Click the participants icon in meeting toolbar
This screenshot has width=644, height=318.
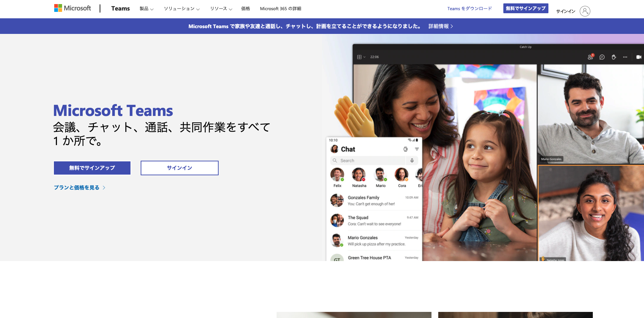tap(590, 57)
